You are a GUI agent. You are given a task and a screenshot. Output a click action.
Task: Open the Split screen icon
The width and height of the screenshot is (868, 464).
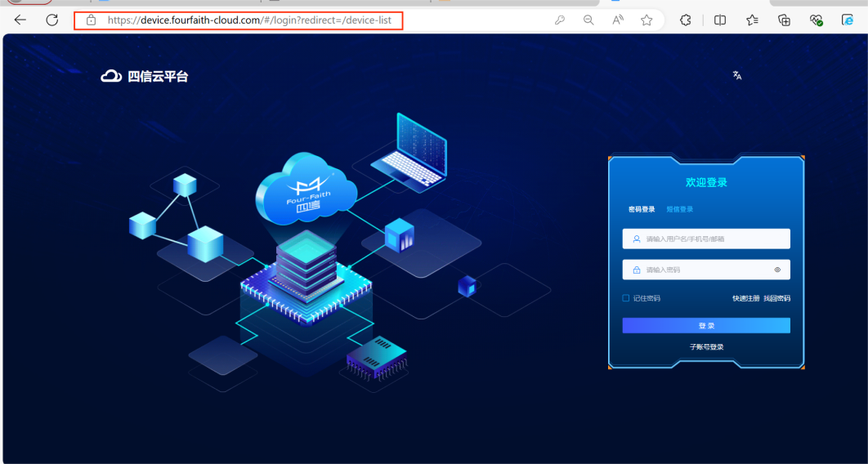coord(719,20)
